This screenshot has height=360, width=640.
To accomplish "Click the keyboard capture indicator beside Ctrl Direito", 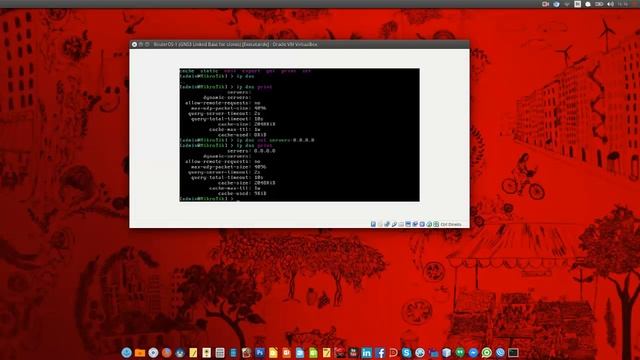I will pos(436,224).
